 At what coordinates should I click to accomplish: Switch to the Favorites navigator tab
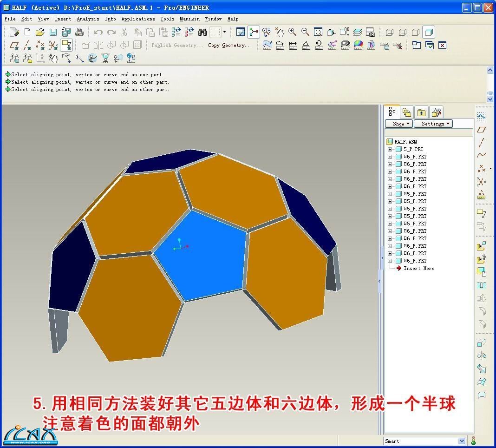pos(421,112)
